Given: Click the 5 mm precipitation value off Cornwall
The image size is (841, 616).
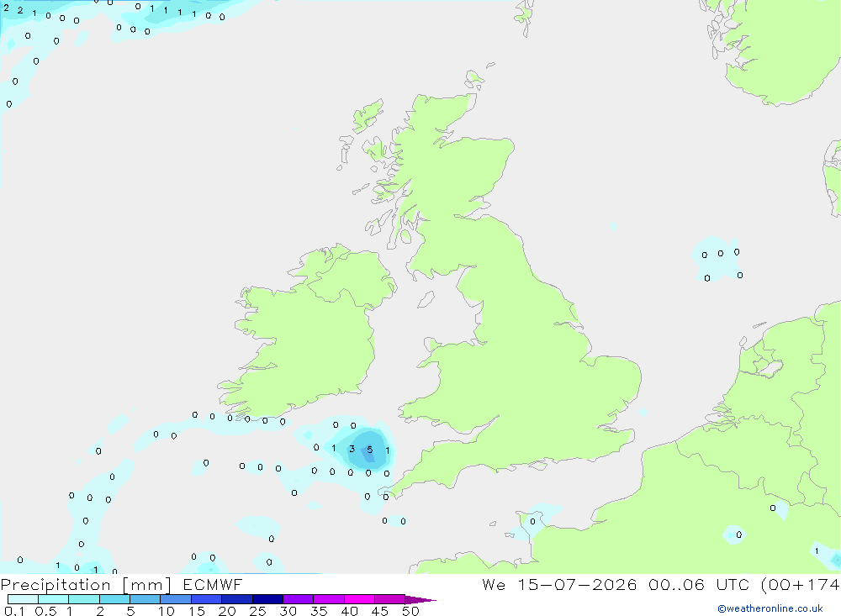Looking at the screenshot, I should 369,450.
